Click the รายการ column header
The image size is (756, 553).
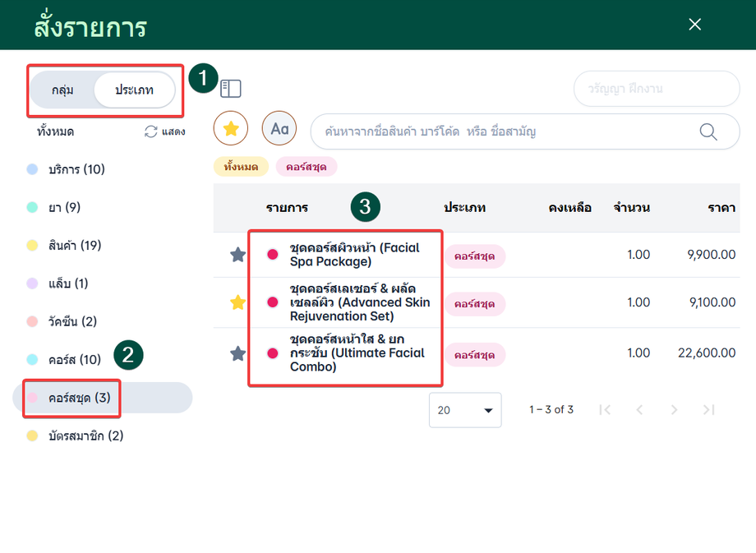click(288, 208)
